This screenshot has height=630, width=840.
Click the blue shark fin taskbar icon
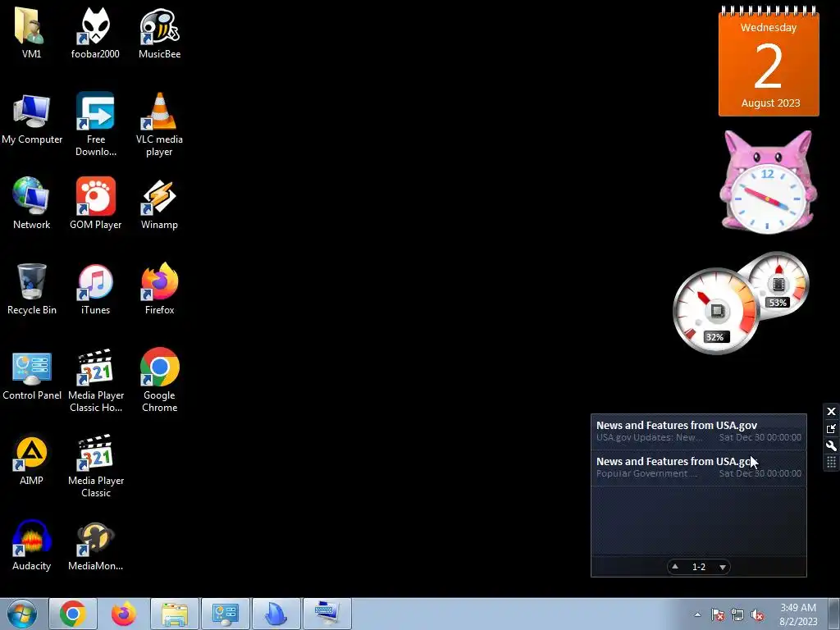coord(276,614)
